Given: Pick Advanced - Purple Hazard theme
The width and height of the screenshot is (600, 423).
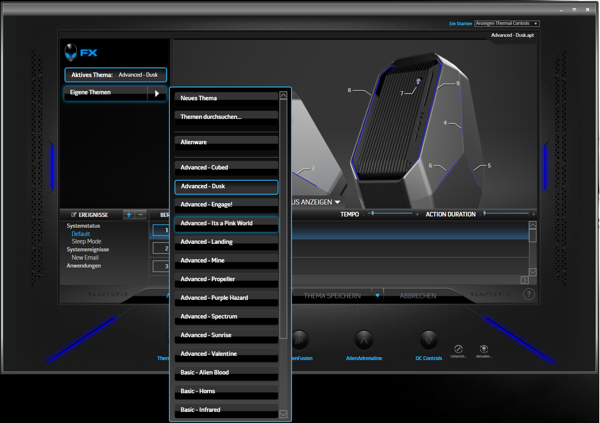Looking at the screenshot, I should click(226, 299).
